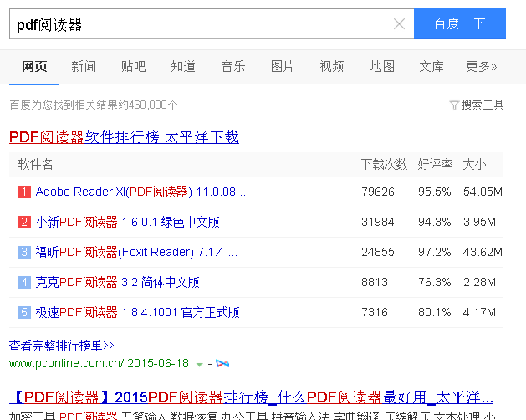Open 小新PDF阅读器 1.6.0.1 绿色中文版 link
The height and width of the screenshot is (420, 526).
pos(127,222)
